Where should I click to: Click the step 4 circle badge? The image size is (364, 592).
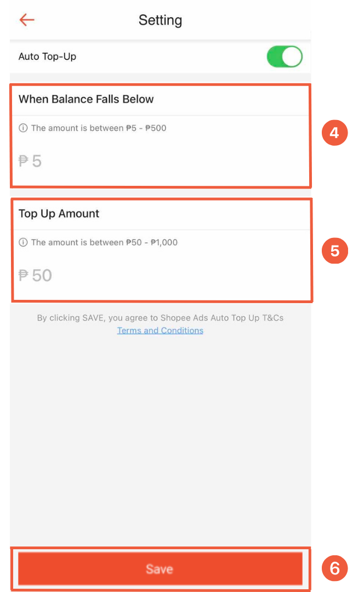(x=334, y=133)
